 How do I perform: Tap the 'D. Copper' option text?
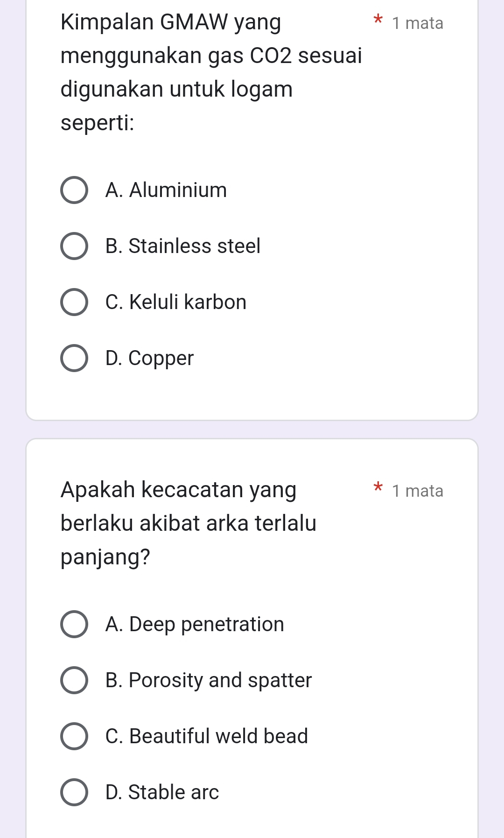tap(149, 358)
